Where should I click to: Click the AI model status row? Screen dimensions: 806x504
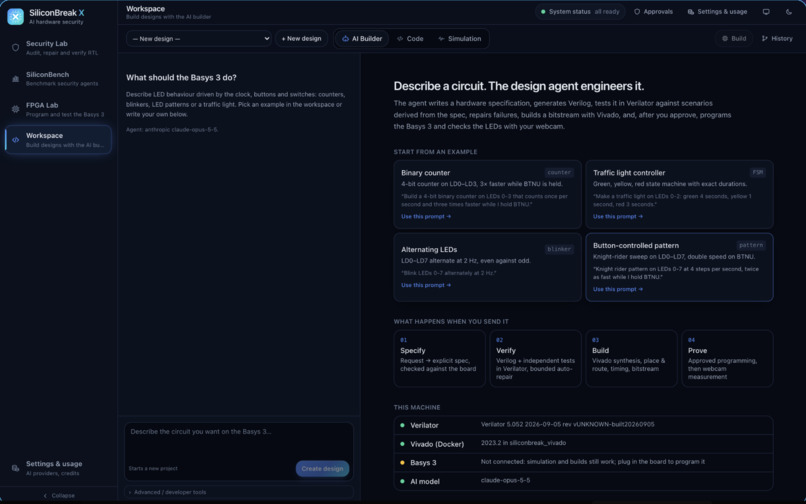coord(583,481)
